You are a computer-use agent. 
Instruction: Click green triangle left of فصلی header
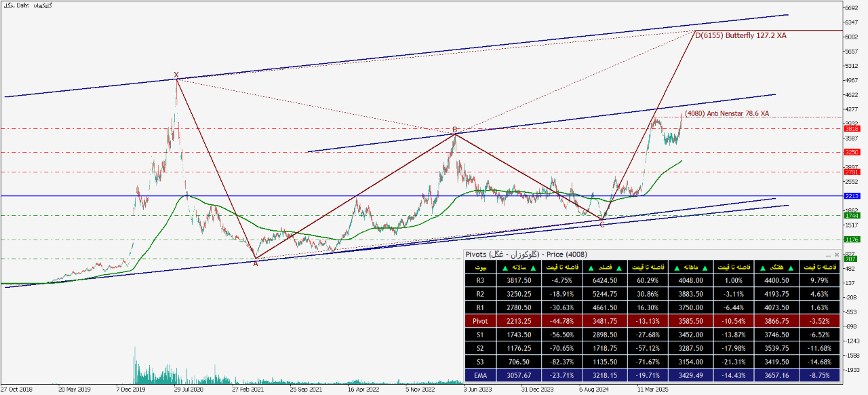pyautogui.click(x=590, y=268)
